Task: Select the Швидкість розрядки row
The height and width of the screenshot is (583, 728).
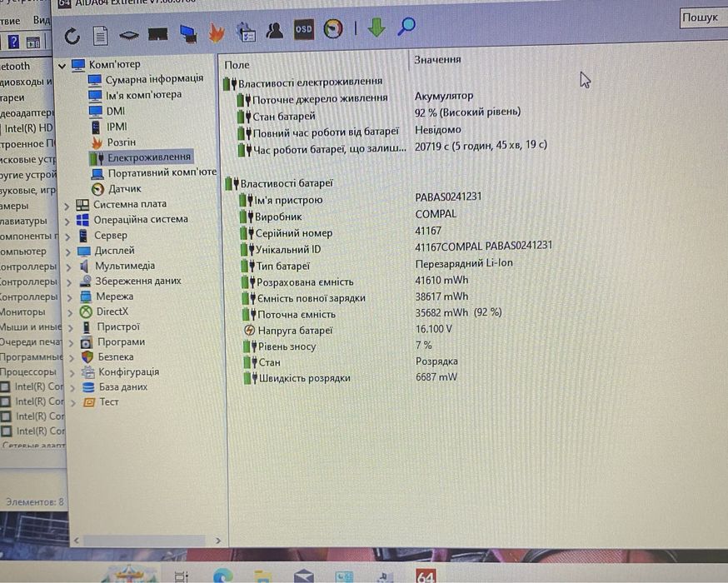Action: 352,378
